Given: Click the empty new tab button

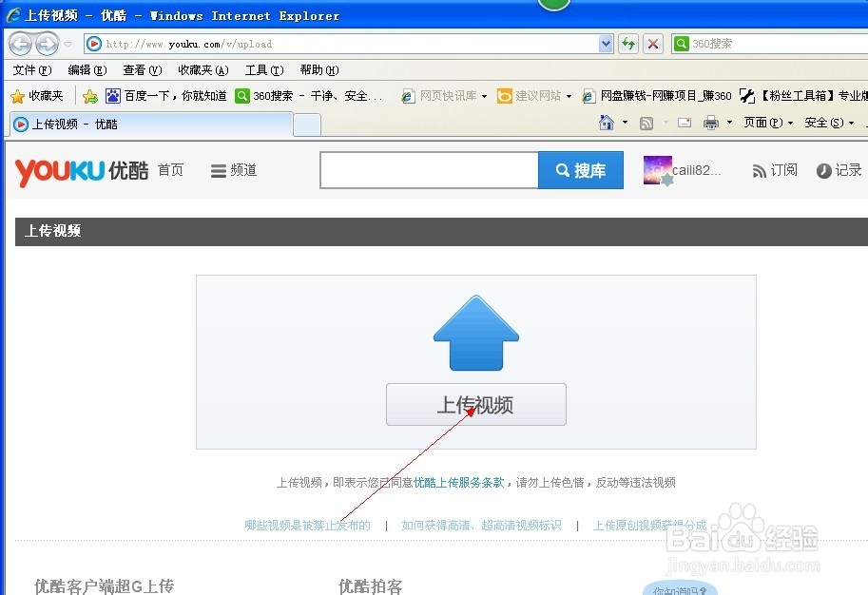Looking at the screenshot, I should (x=307, y=125).
